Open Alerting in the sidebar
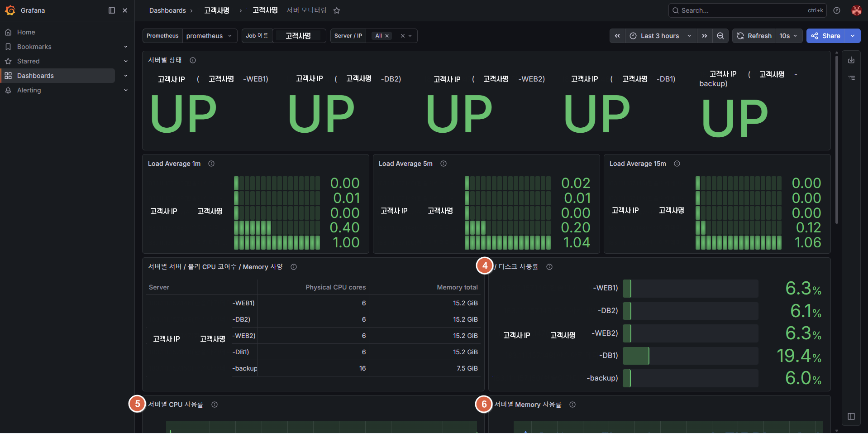The height and width of the screenshot is (434, 868). tap(29, 90)
